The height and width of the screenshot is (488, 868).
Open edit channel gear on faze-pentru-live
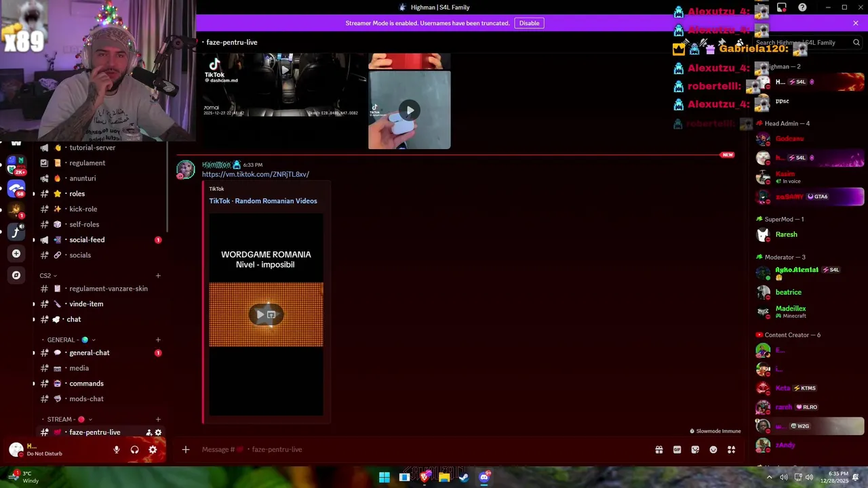point(158,432)
